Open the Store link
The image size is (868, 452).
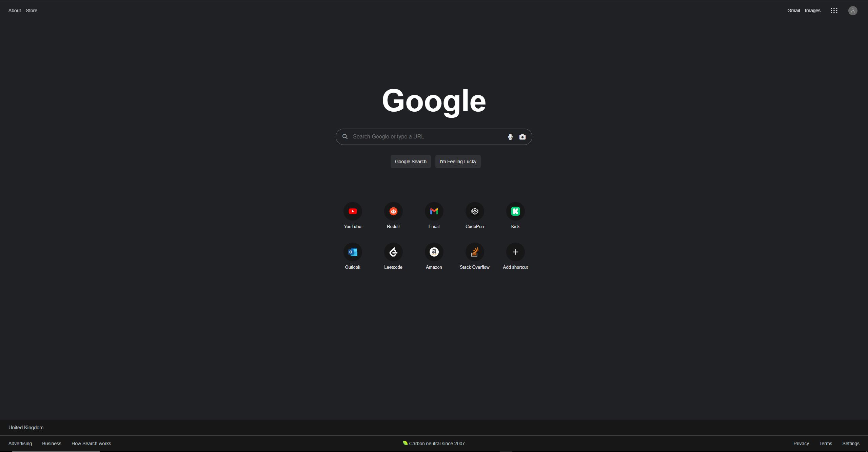pos(32,11)
